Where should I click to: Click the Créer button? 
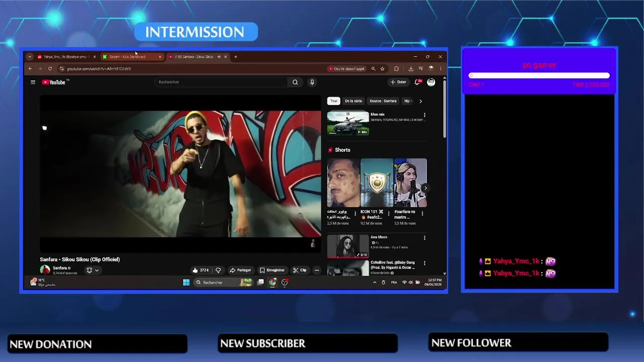pyautogui.click(x=398, y=82)
